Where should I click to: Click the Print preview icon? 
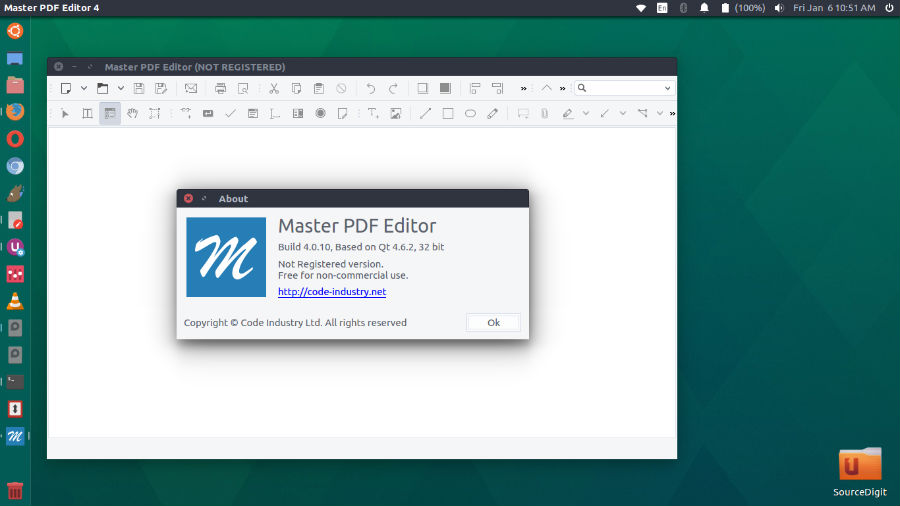click(243, 88)
